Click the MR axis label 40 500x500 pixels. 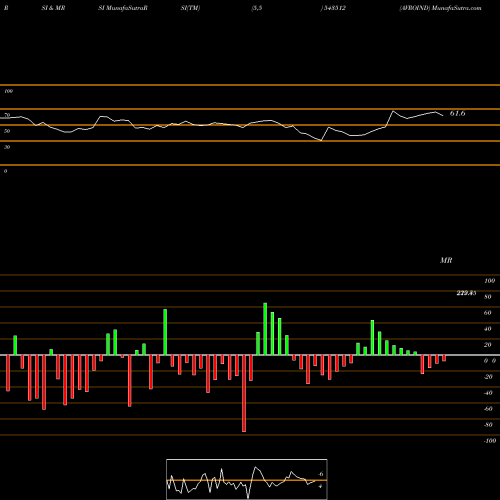pos(488,329)
